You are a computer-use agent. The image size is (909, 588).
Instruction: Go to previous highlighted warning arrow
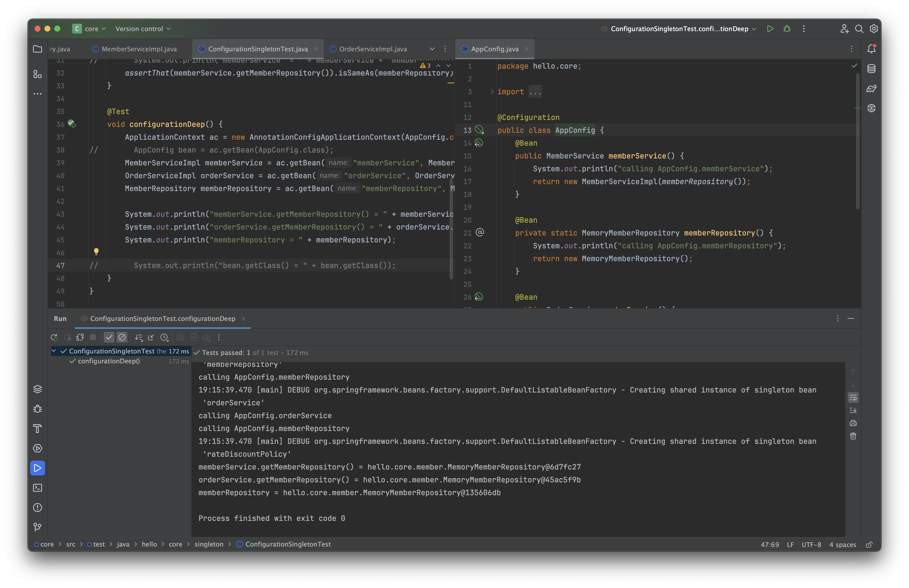[x=438, y=66]
